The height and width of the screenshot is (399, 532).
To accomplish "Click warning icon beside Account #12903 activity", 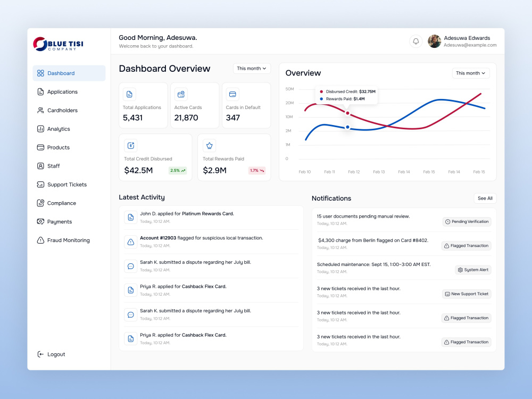I will pyautogui.click(x=131, y=242).
